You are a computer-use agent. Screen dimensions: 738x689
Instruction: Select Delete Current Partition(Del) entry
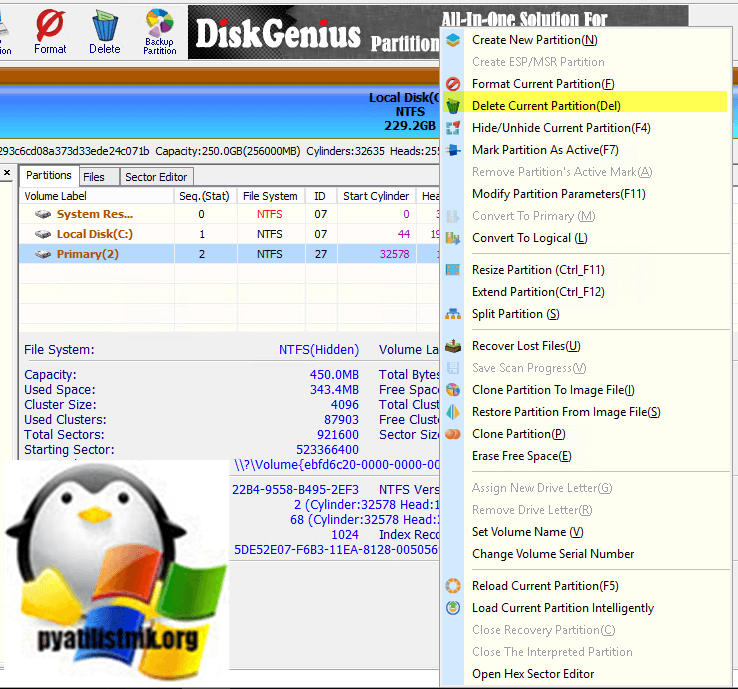pyautogui.click(x=546, y=106)
